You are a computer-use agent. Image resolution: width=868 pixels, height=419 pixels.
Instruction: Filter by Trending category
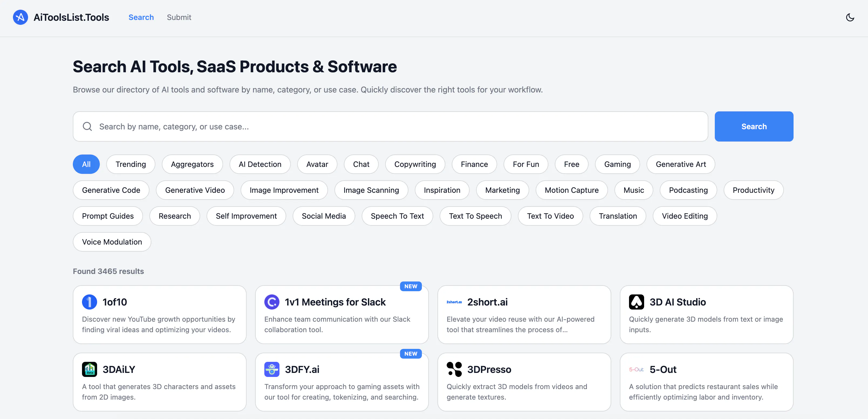click(x=131, y=164)
